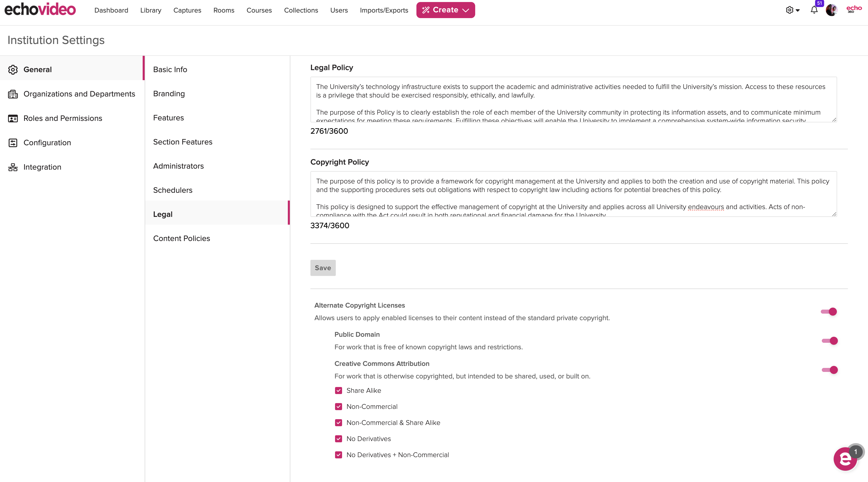Navigate to Captures section
The image size is (868, 482).
pyautogui.click(x=186, y=10)
